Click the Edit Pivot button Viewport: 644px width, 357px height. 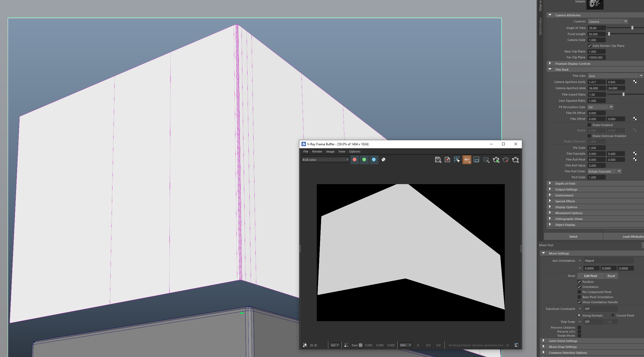[x=590, y=276]
